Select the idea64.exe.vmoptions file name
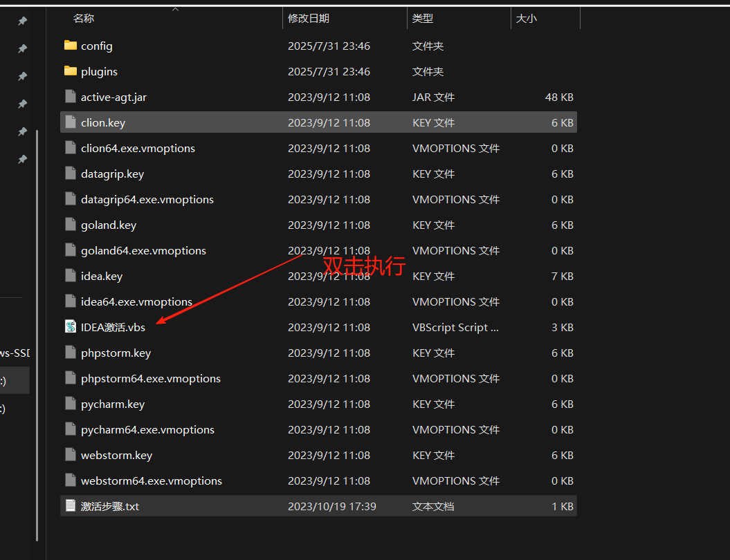Screen dimensions: 730x560 [136, 302]
